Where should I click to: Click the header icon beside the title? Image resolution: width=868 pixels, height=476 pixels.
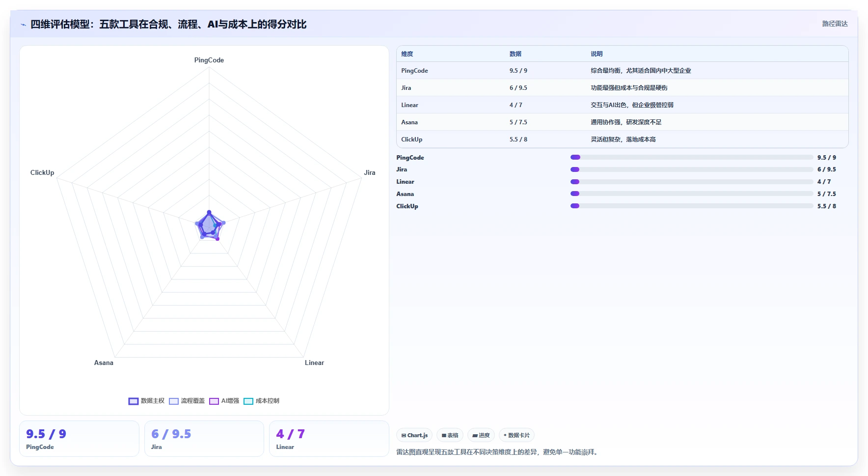point(23,25)
